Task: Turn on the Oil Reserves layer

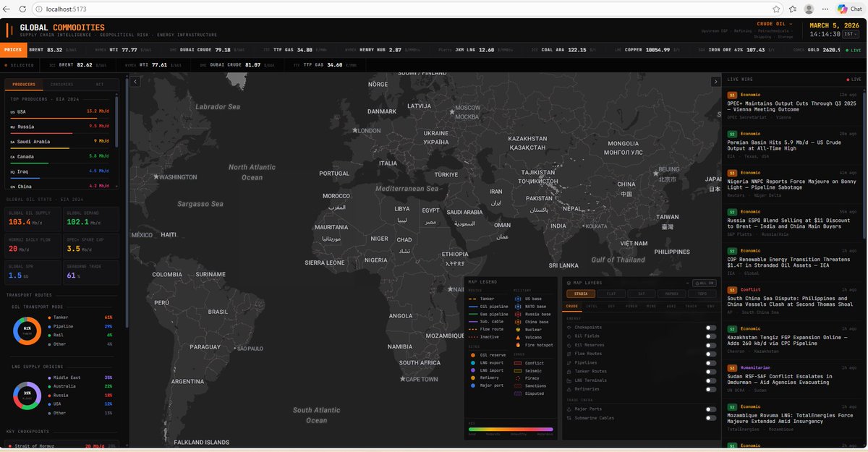Action: (x=711, y=345)
